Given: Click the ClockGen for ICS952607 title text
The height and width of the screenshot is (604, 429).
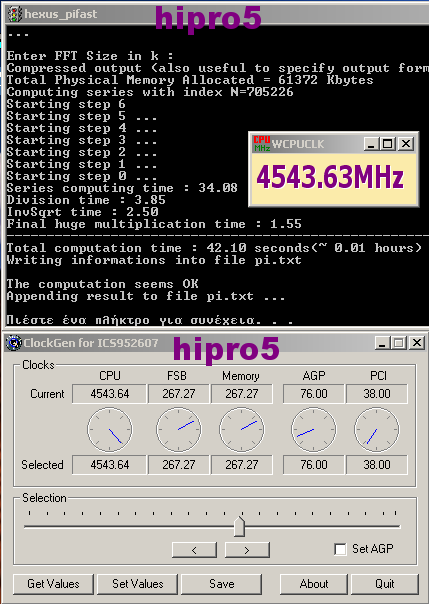Looking at the screenshot, I should point(91,342).
